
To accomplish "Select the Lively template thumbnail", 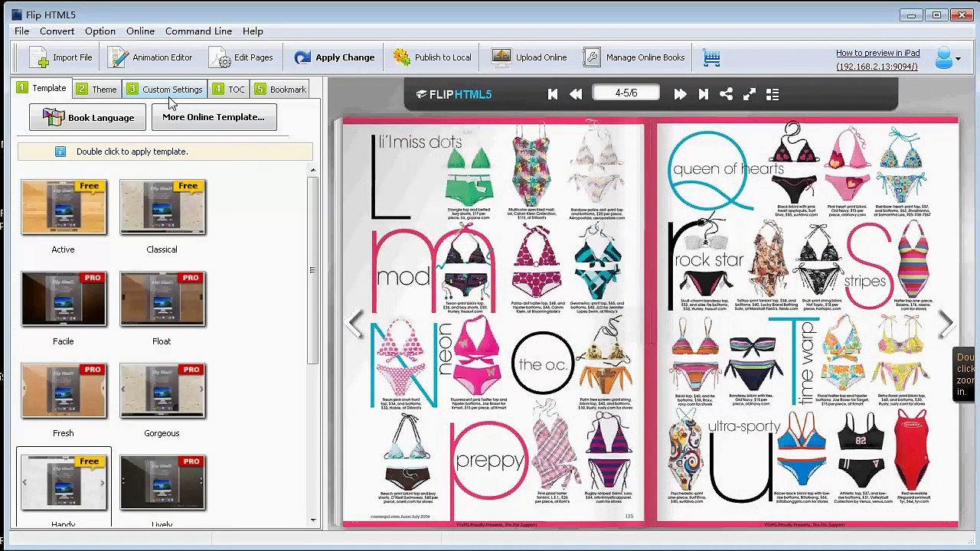I will coord(162,483).
